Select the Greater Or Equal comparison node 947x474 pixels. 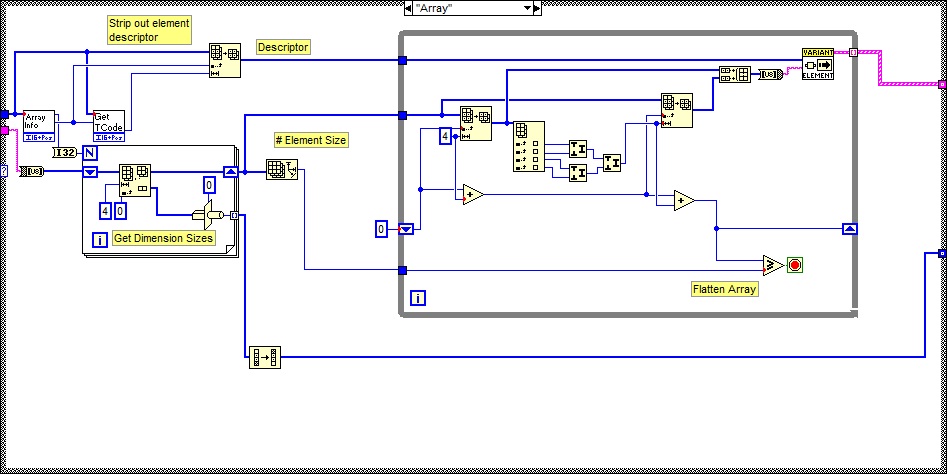(772, 265)
